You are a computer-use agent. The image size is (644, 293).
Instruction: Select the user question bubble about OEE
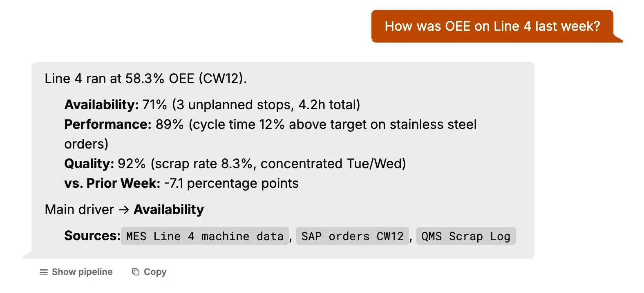click(x=492, y=26)
